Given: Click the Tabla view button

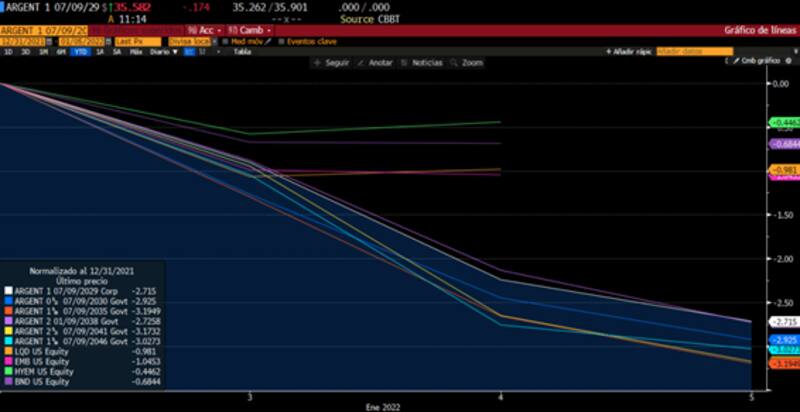Looking at the screenshot, I should [x=241, y=51].
